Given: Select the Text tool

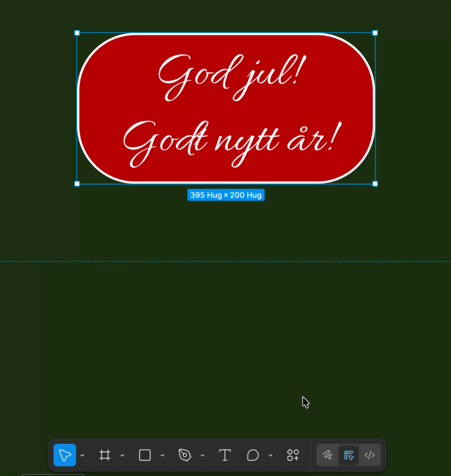Looking at the screenshot, I should pyautogui.click(x=225, y=455).
